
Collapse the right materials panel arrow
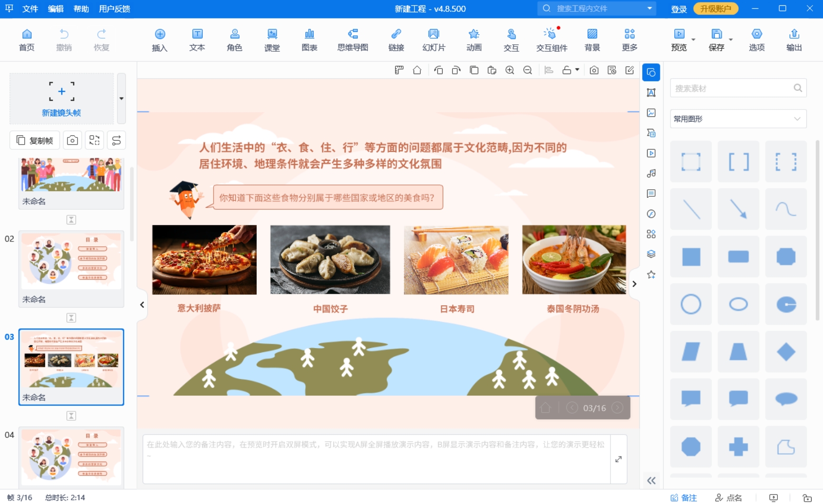click(634, 284)
